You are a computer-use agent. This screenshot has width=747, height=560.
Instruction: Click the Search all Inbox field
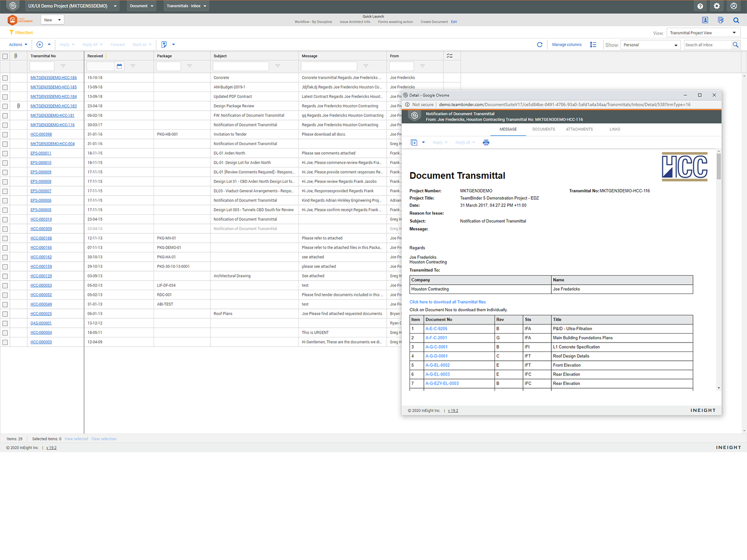(x=707, y=45)
